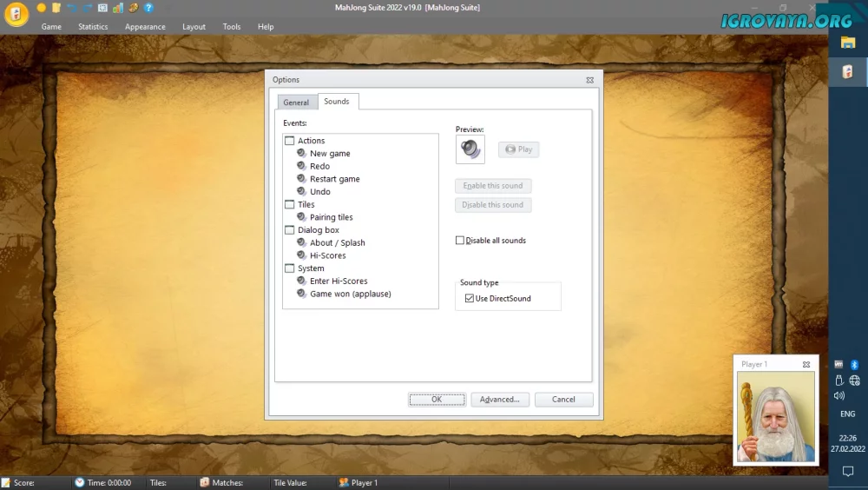Click the Advanced... button

[499, 400]
